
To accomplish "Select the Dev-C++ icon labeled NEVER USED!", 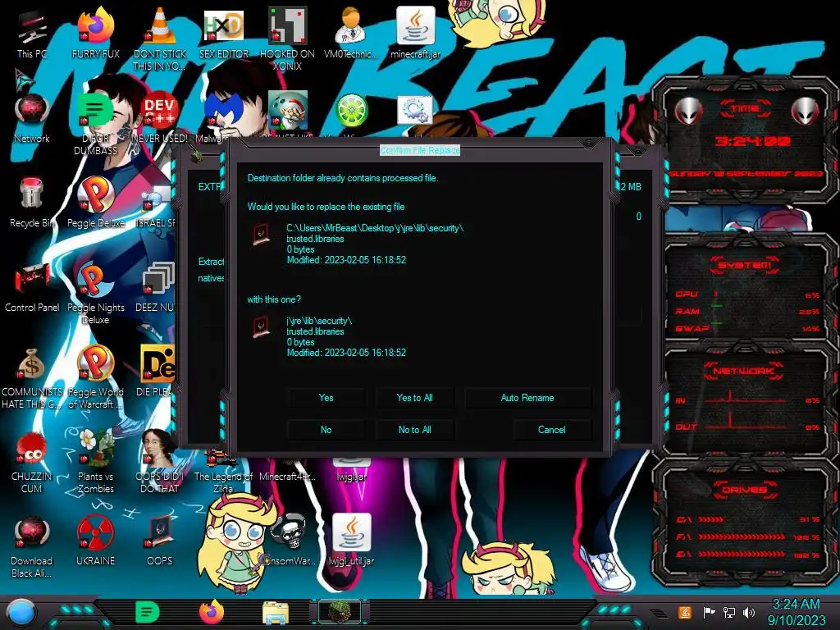I will (x=160, y=118).
